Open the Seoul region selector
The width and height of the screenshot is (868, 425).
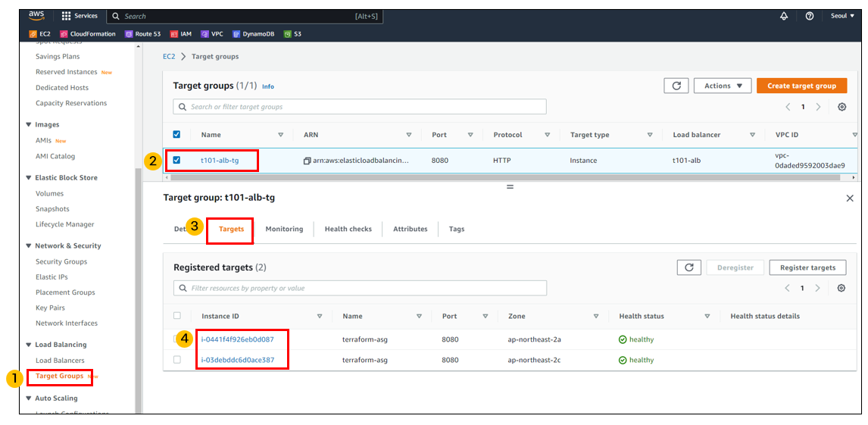[842, 16]
